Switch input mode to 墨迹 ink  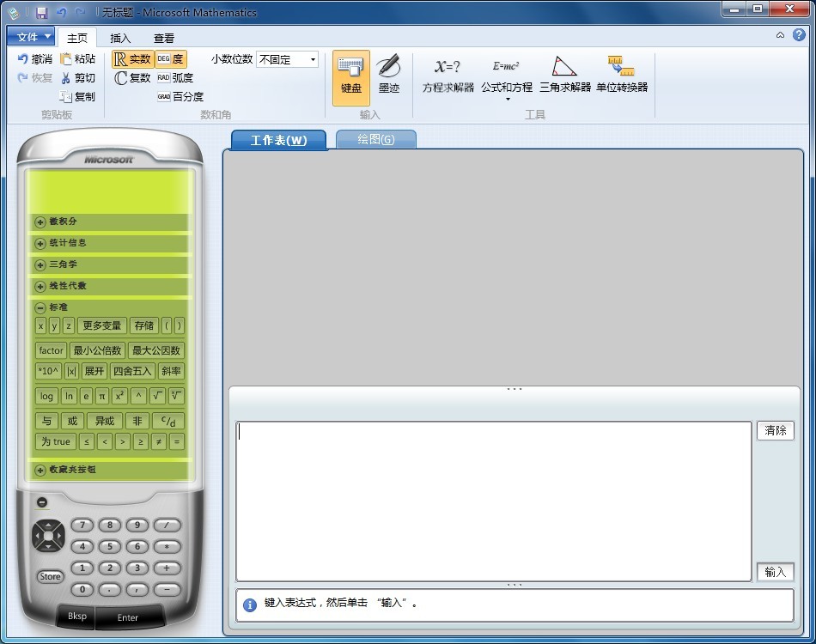[x=388, y=74]
